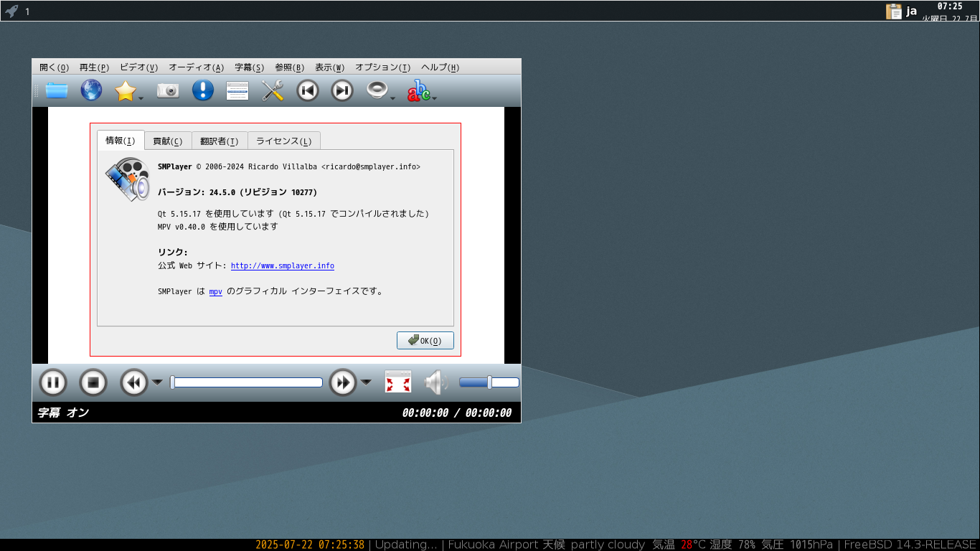
Task: Pause playback with the pause button
Action: 52,382
